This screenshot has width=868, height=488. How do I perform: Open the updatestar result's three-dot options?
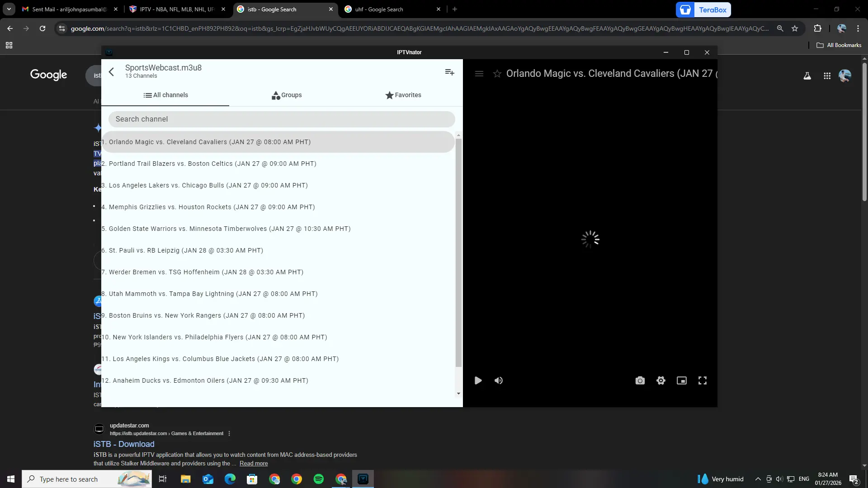coord(229,433)
